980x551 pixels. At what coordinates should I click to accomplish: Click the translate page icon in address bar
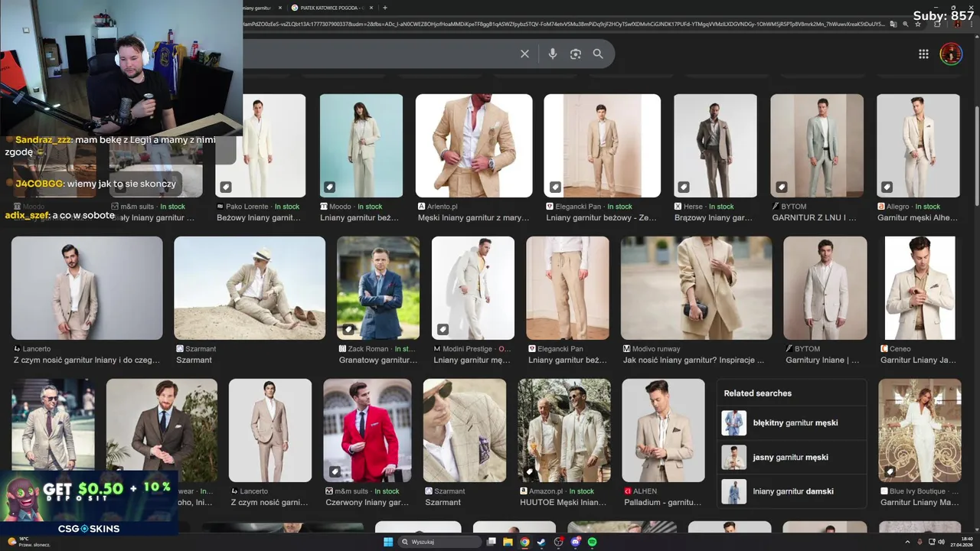pos(893,24)
